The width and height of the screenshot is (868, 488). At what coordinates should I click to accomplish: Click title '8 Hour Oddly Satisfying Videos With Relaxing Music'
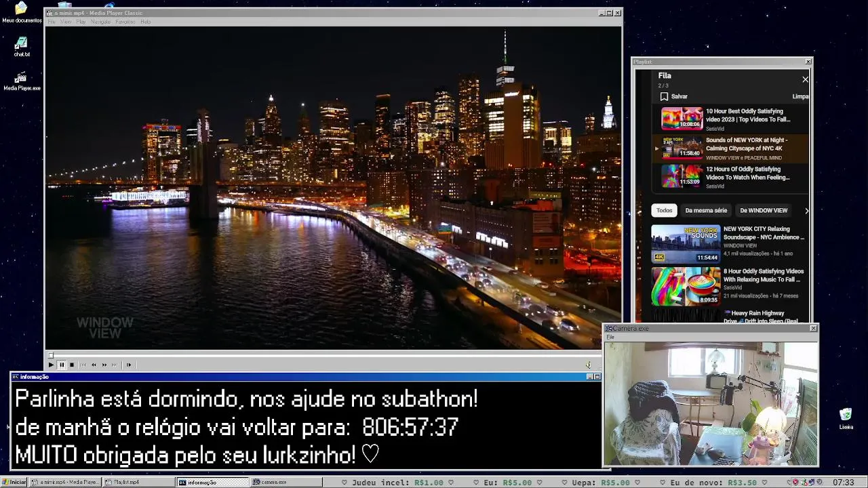click(764, 275)
